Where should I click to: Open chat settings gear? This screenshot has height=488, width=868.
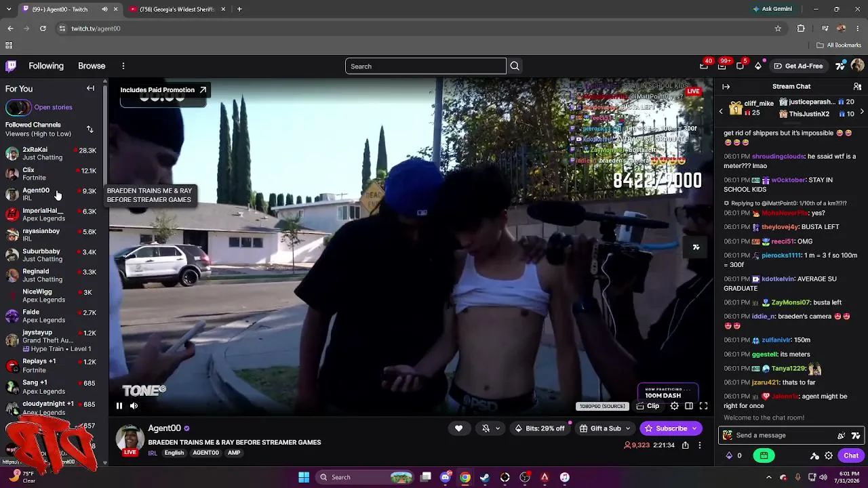(829, 455)
